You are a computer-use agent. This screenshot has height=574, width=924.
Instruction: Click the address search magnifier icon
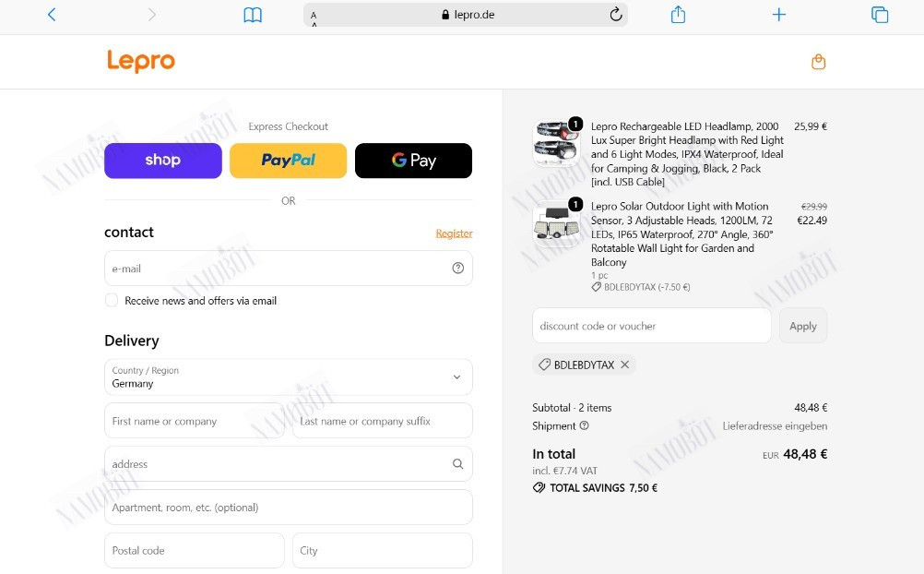(x=458, y=463)
